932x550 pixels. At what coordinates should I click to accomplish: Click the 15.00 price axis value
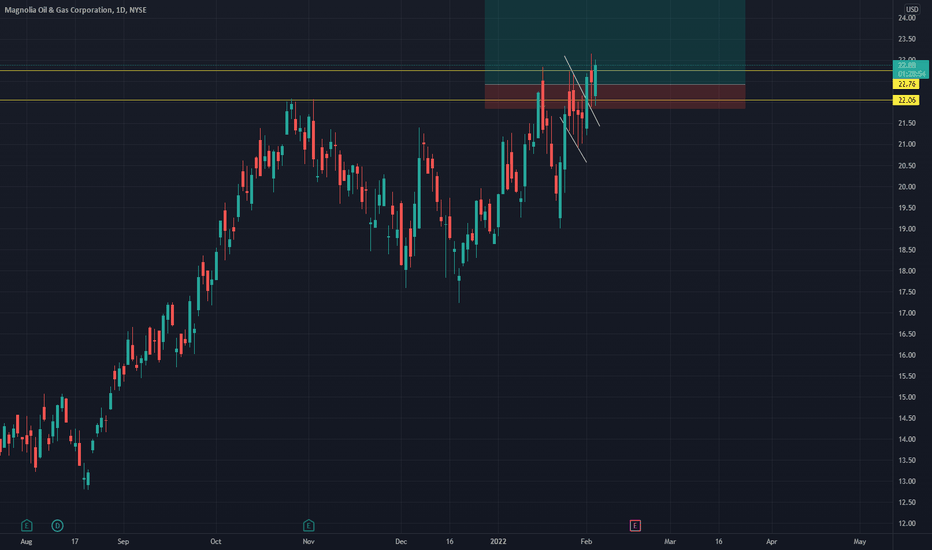tap(906, 397)
